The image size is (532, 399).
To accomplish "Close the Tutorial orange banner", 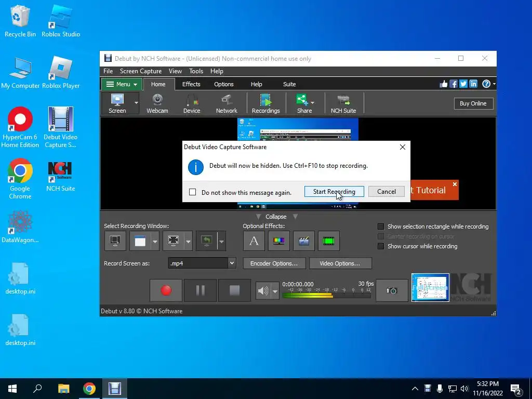I will coord(455,184).
